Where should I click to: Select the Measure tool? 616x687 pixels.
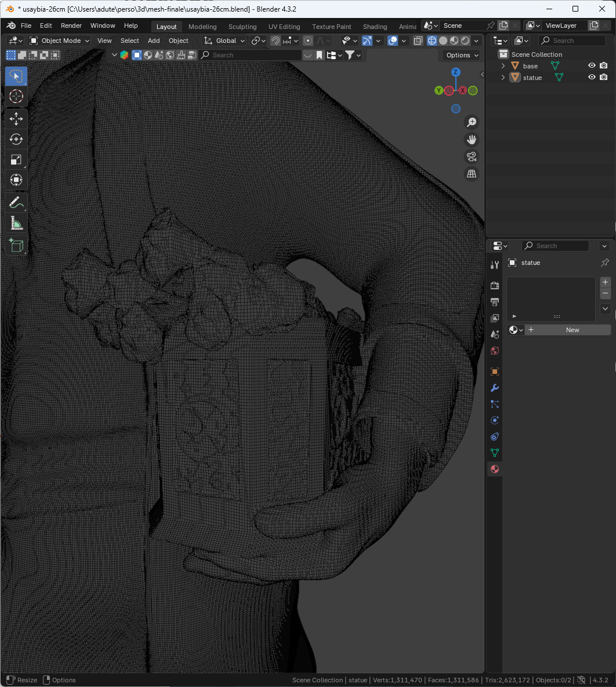tap(16, 223)
